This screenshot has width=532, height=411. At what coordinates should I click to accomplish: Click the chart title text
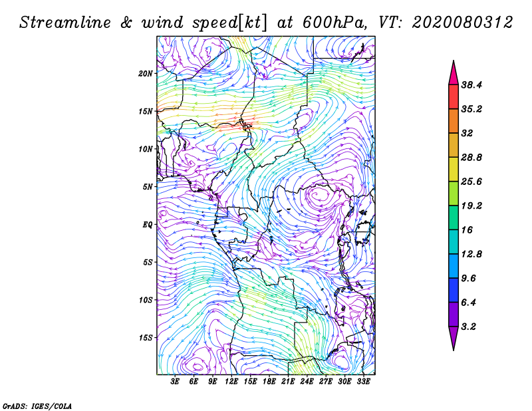point(266,23)
